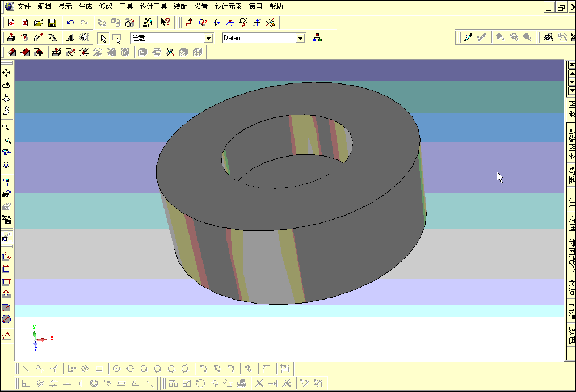The image size is (576, 392).
Task: Undo the last action
Action: click(x=70, y=23)
